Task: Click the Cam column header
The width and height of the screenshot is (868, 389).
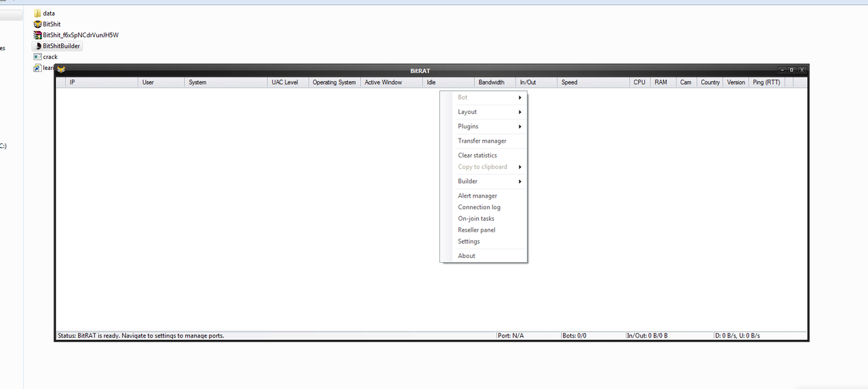Action: [686, 82]
